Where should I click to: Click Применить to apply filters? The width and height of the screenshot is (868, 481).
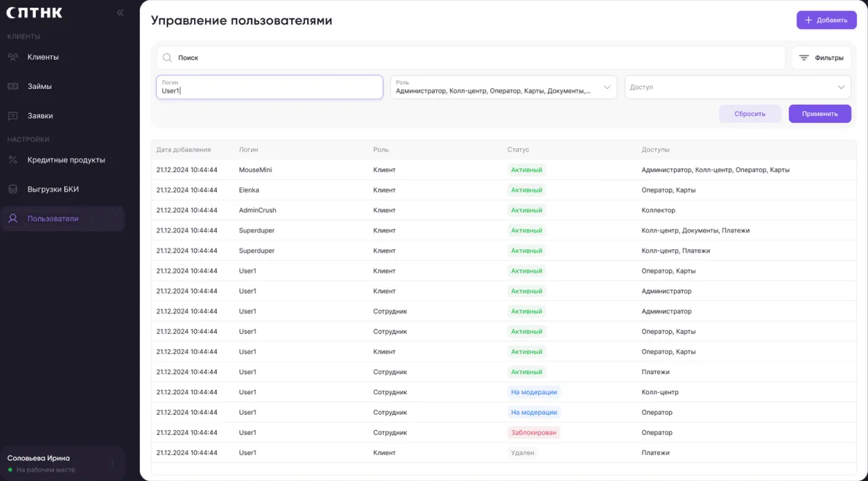coord(819,114)
